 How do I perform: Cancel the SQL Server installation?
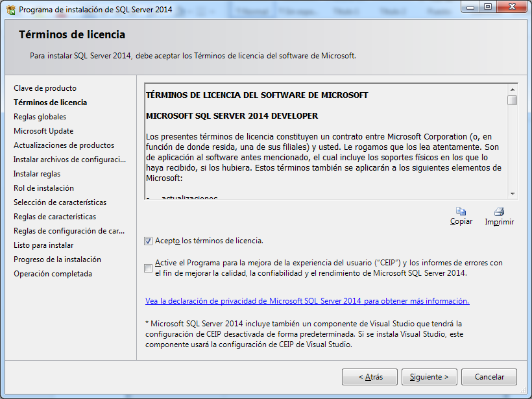pos(489,377)
